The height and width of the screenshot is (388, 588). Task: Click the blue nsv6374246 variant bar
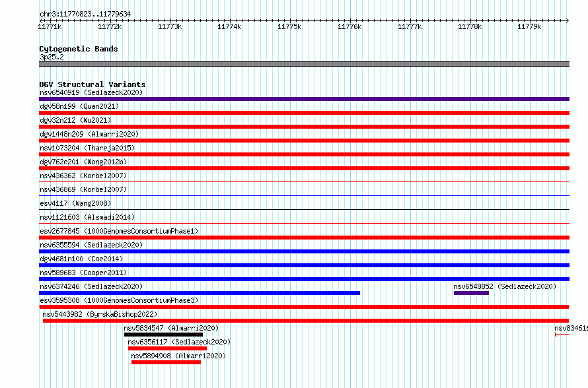coord(200,293)
